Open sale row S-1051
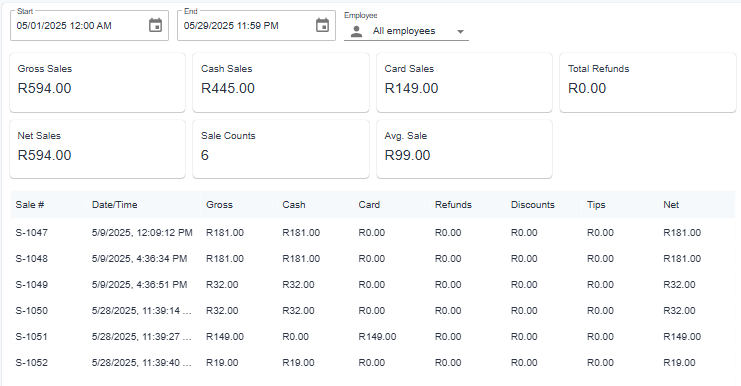 372,336
